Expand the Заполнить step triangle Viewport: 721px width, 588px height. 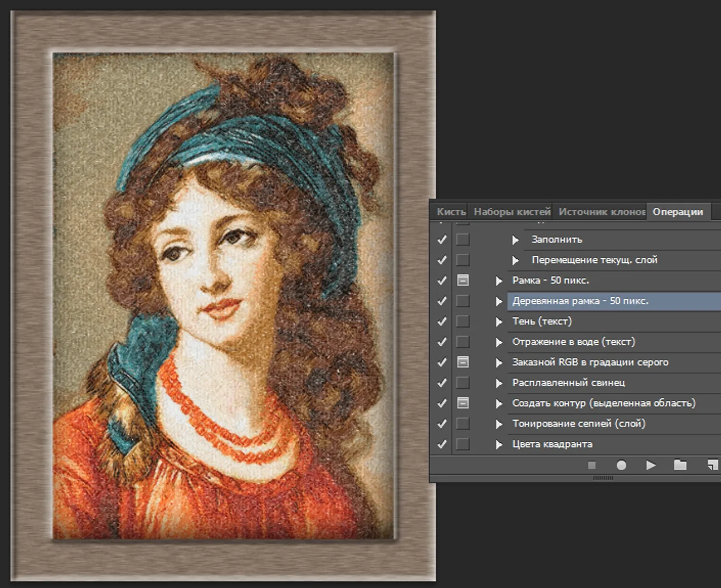coord(515,240)
